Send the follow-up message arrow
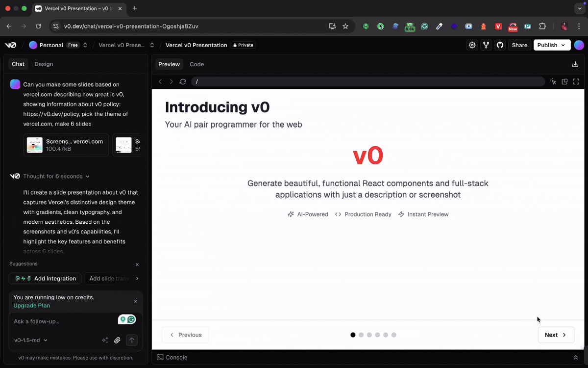This screenshot has width=588, height=368. tap(132, 340)
